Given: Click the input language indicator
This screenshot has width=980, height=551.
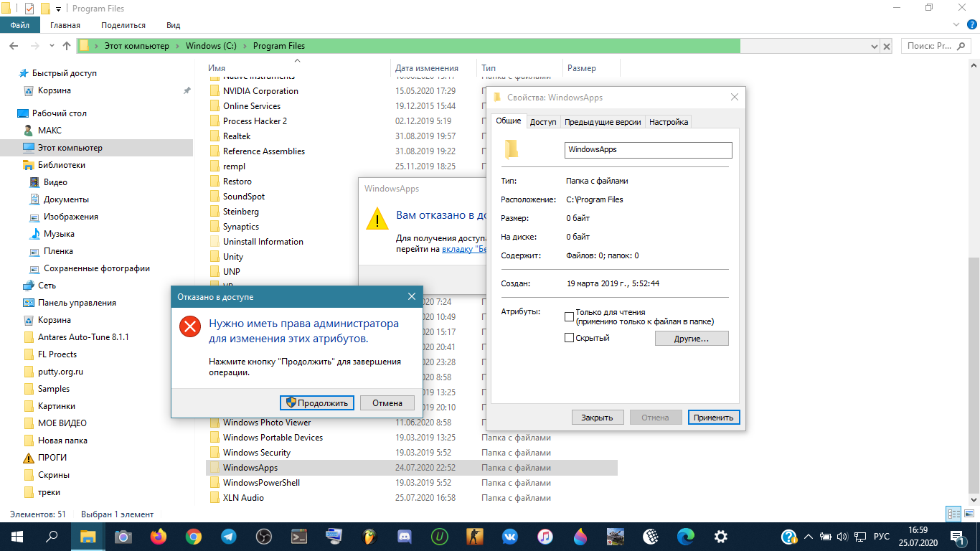Looking at the screenshot, I should [881, 536].
